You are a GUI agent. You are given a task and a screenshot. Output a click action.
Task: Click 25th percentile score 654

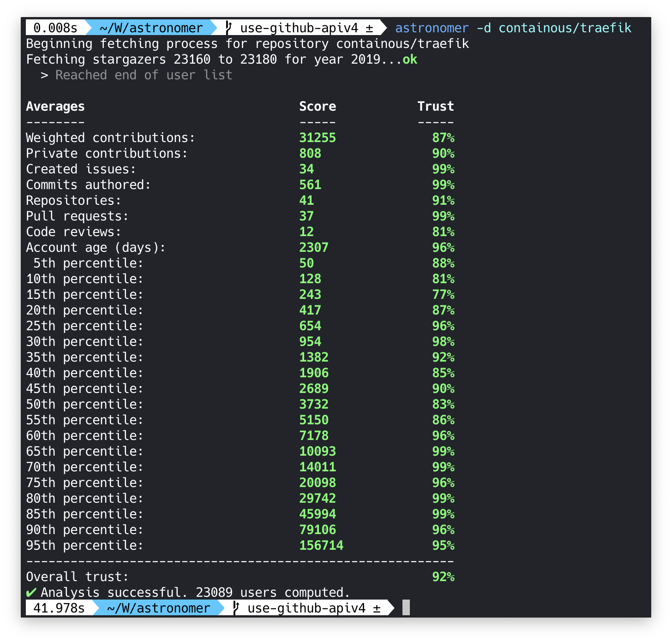[x=310, y=326]
